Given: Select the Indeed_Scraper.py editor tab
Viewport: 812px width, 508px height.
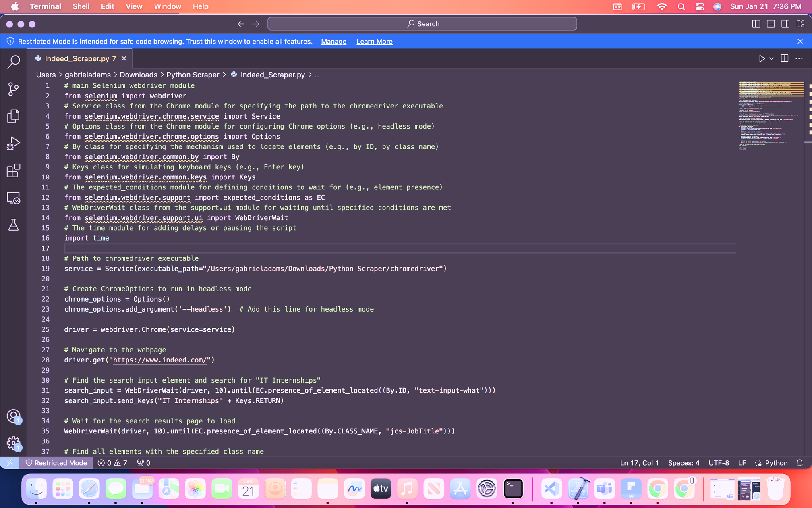Looking at the screenshot, I should [77, 59].
